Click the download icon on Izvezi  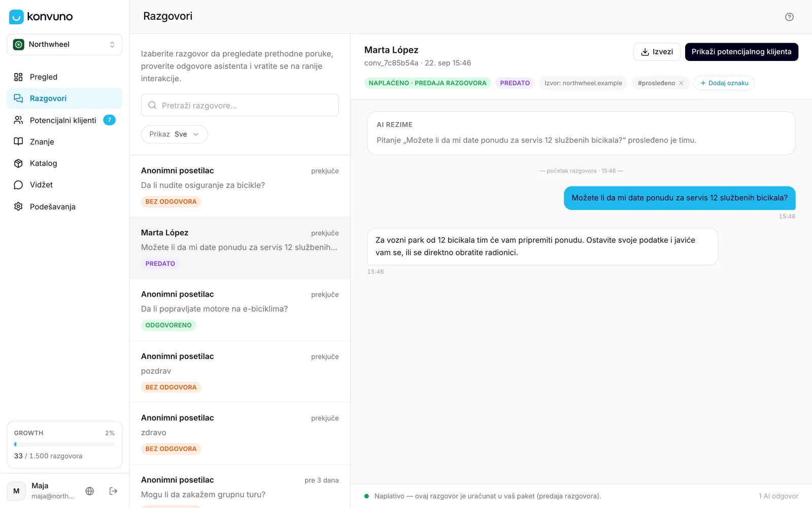pos(645,52)
